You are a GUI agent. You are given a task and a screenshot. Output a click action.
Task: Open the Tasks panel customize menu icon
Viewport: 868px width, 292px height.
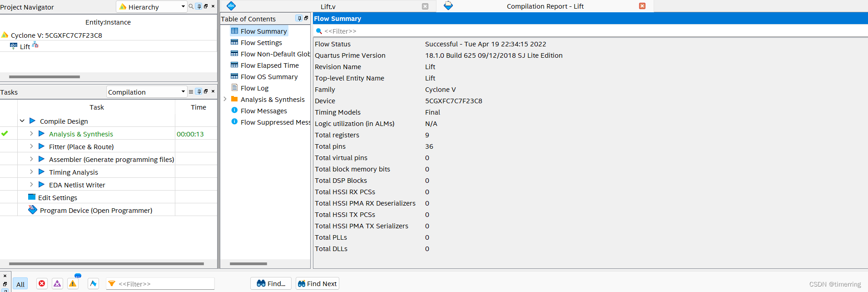pyautogui.click(x=191, y=91)
